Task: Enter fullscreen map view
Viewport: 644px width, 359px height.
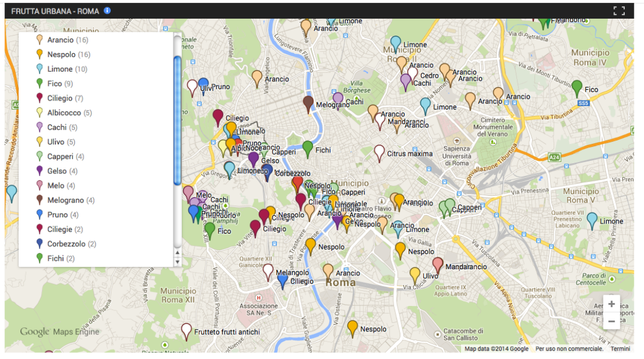Action: [x=619, y=10]
